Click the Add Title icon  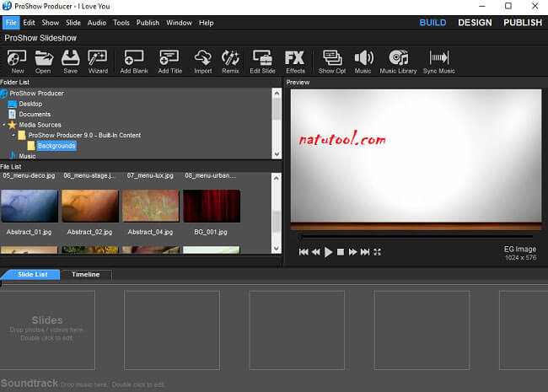click(x=169, y=62)
